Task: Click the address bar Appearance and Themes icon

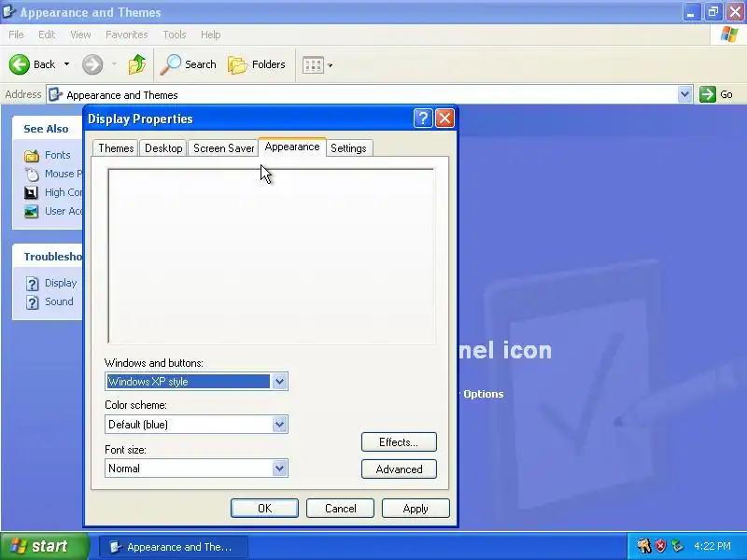Action: [56, 94]
